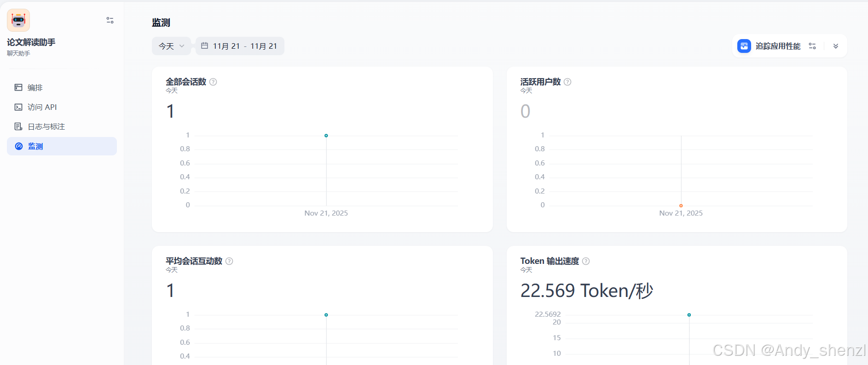Show help for 活跃用户数
Image resolution: width=868 pixels, height=365 pixels.
click(567, 82)
